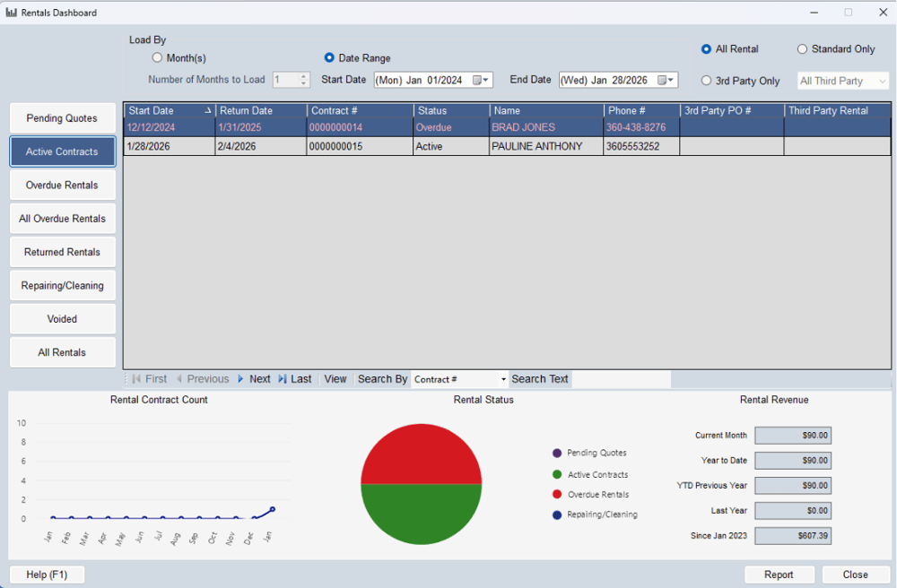897x588 pixels.
Task: Click the Report button
Action: 779,575
